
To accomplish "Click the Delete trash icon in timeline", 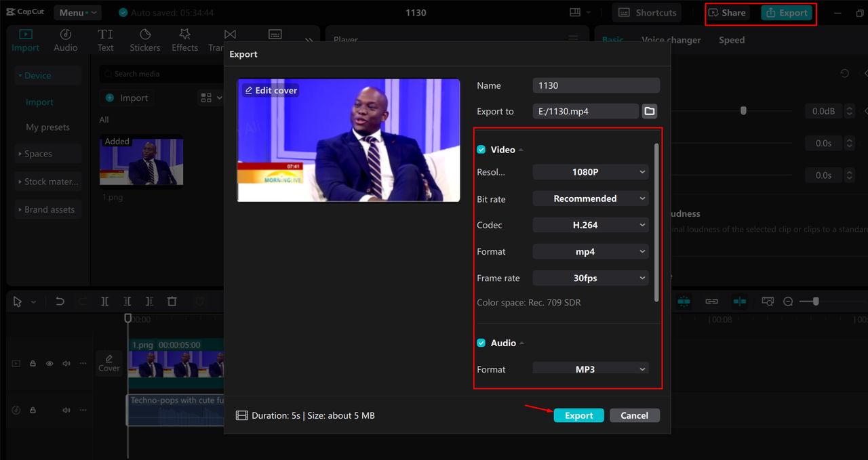I will tap(172, 301).
